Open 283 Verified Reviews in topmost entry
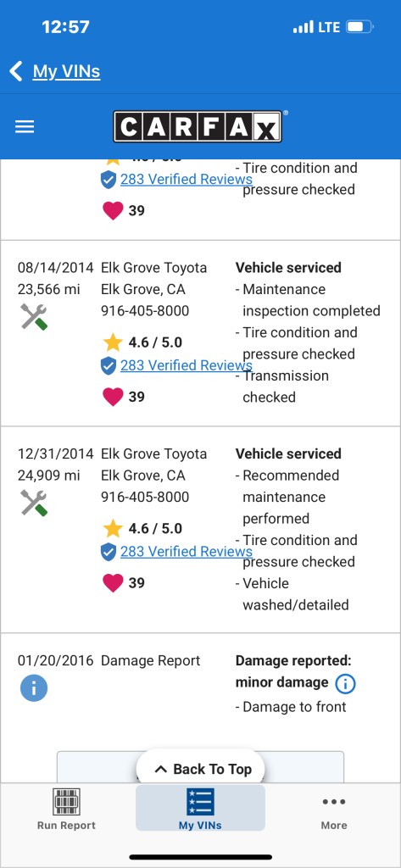The height and width of the screenshot is (868, 401). [187, 180]
